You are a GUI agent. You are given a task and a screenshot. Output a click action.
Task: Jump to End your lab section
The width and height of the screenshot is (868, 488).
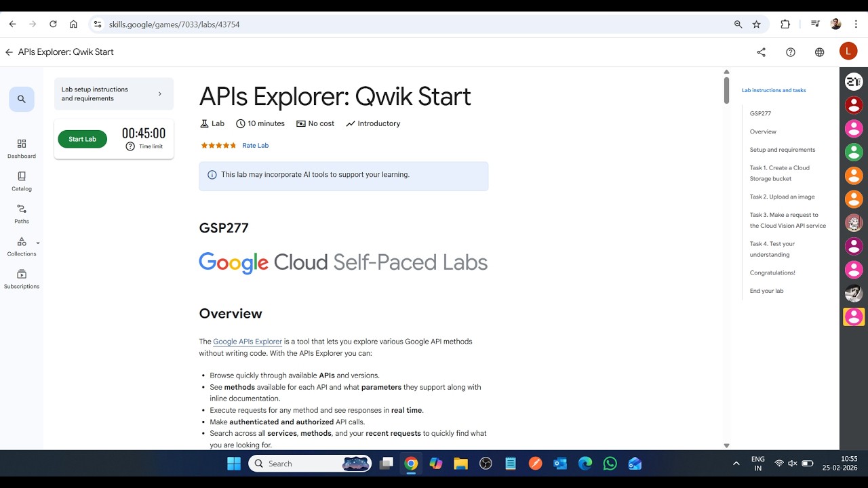pyautogui.click(x=766, y=291)
